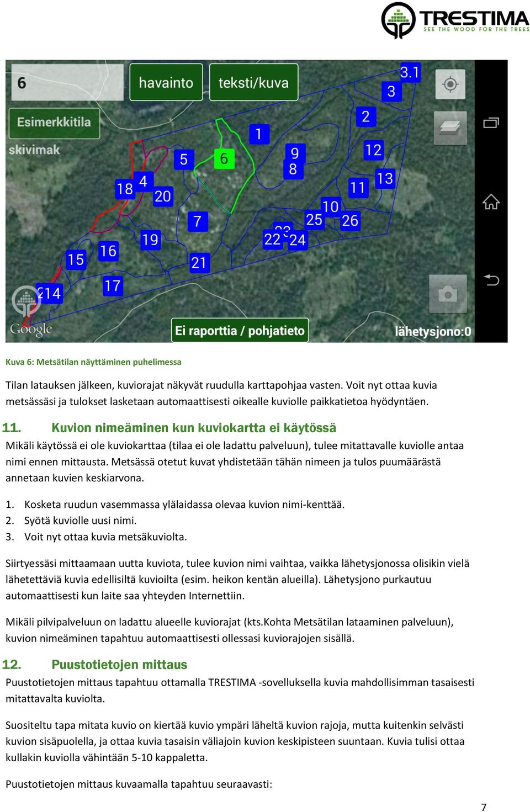Tap the Android back arrow icon
The width and height of the screenshot is (530, 812).
(491, 280)
